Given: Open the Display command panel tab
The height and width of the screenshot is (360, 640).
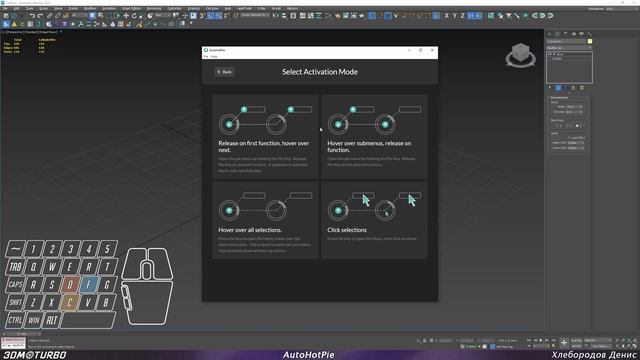Looking at the screenshot, I should (x=581, y=34).
